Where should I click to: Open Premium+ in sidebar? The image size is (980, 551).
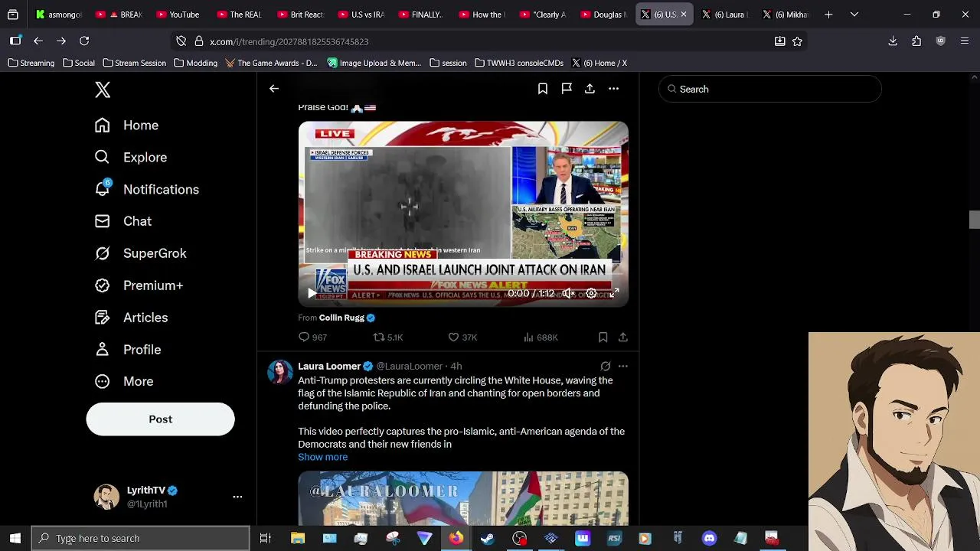click(x=139, y=285)
